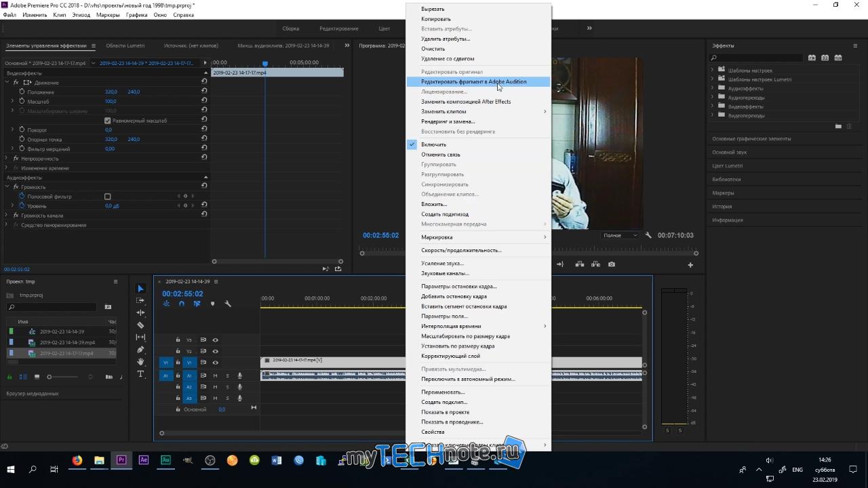Select the Track Select Forward tool
Image resolution: width=868 pixels, height=488 pixels.
[141, 300]
